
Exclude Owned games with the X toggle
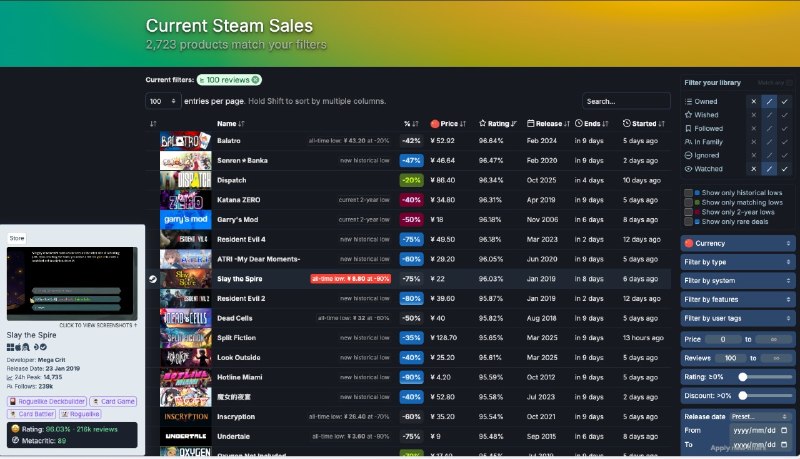click(754, 101)
